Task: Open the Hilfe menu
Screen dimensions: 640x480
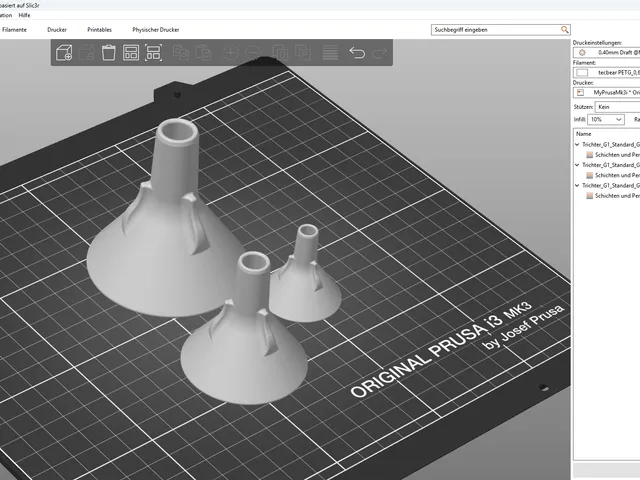Action: coord(24,15)
